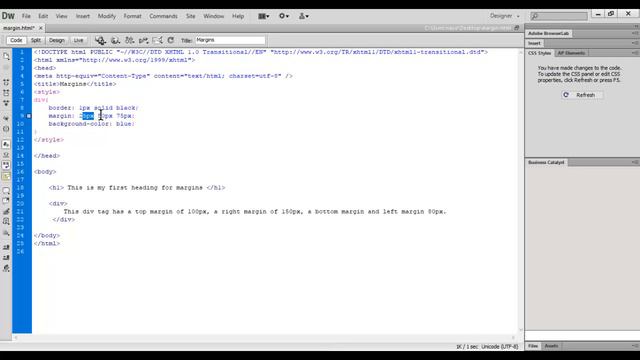Click the Select Parent Tag icon
640x360 pixels.
6,118
